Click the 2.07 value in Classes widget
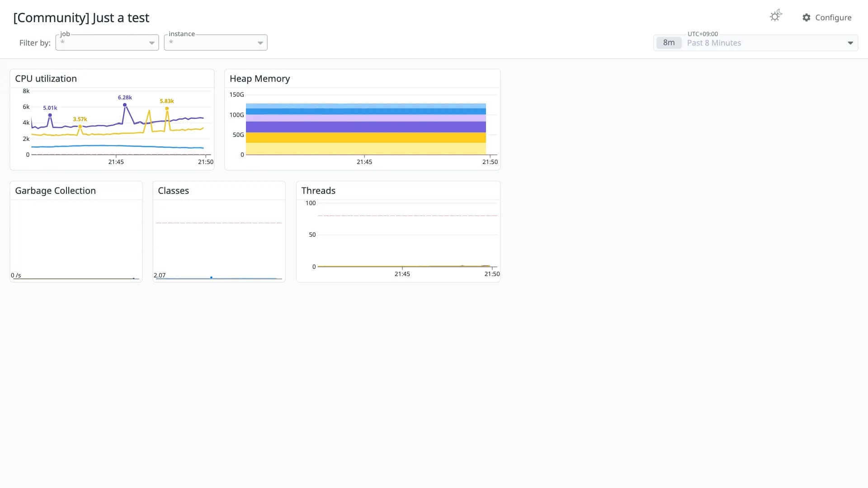The width and height of the screenshot is (868, 488). pos(160,275)
